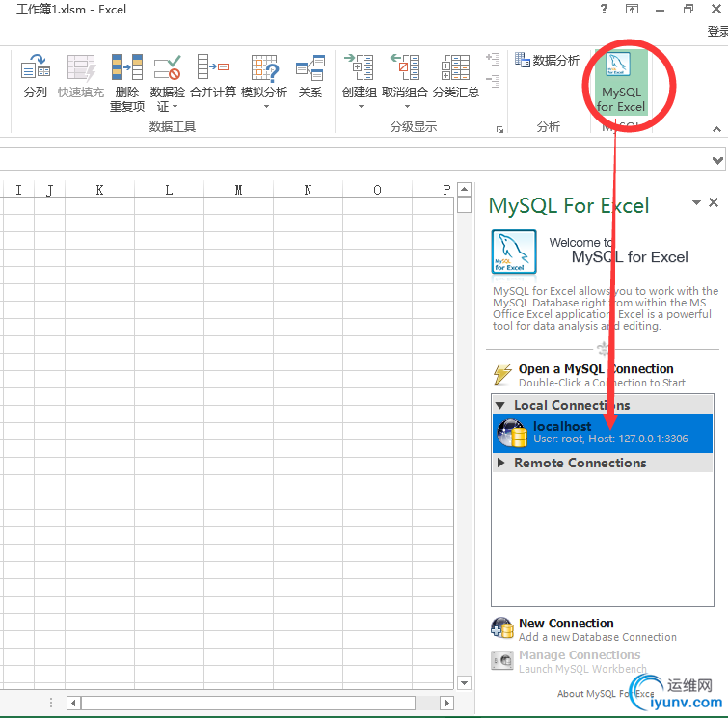Click the Ungroup (取消组合) icon

pos(405,67)
